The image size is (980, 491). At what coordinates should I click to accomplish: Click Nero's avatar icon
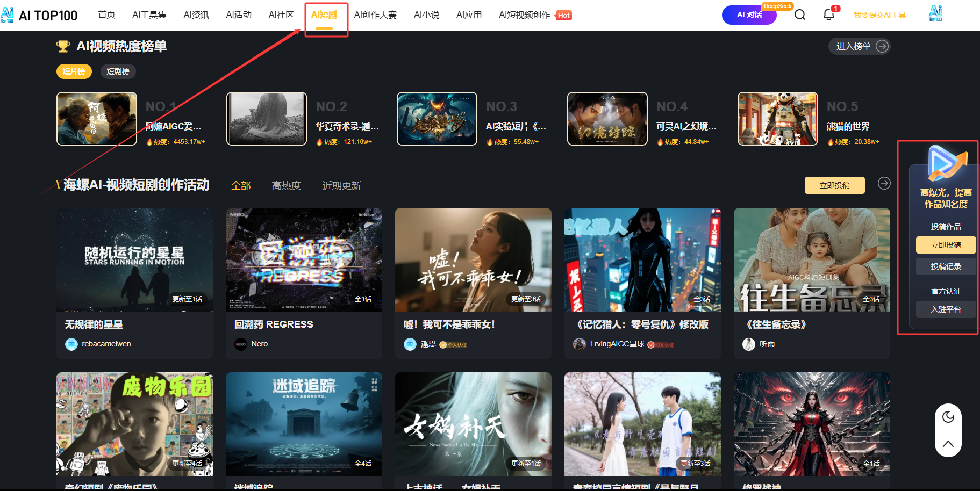coord(241,344)
